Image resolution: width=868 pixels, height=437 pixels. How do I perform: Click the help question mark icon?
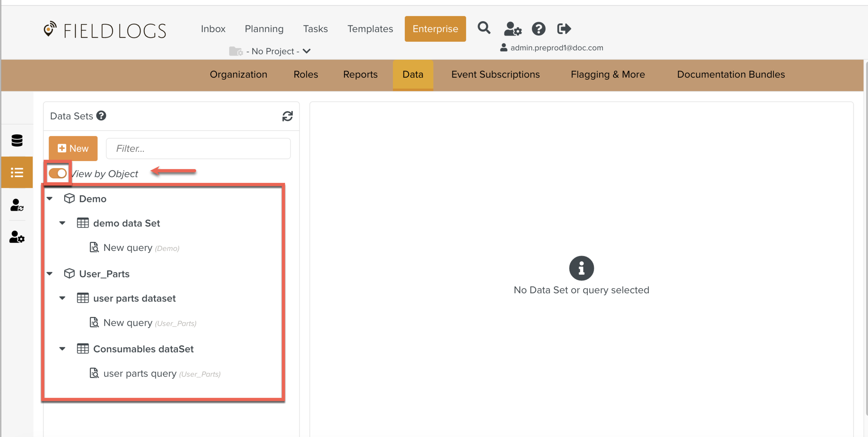(x=538, y=29)
